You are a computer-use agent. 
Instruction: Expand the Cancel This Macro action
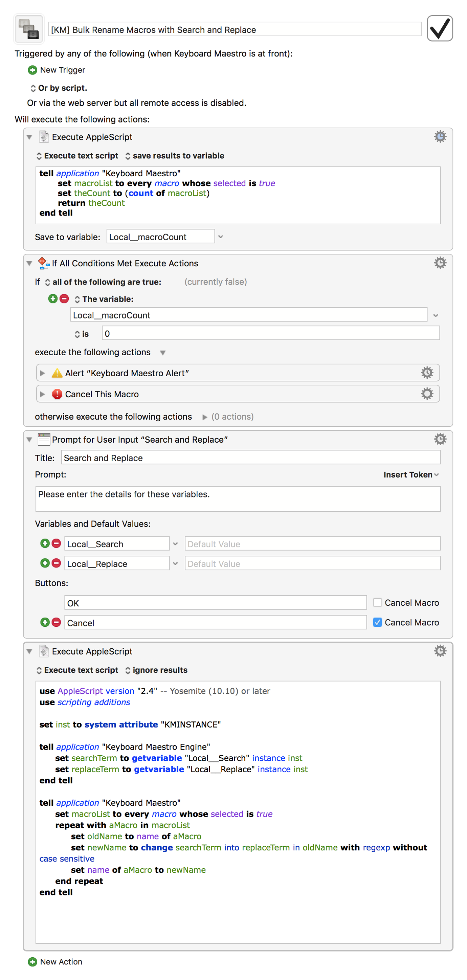pyautogui.click(x=42, y=394)
